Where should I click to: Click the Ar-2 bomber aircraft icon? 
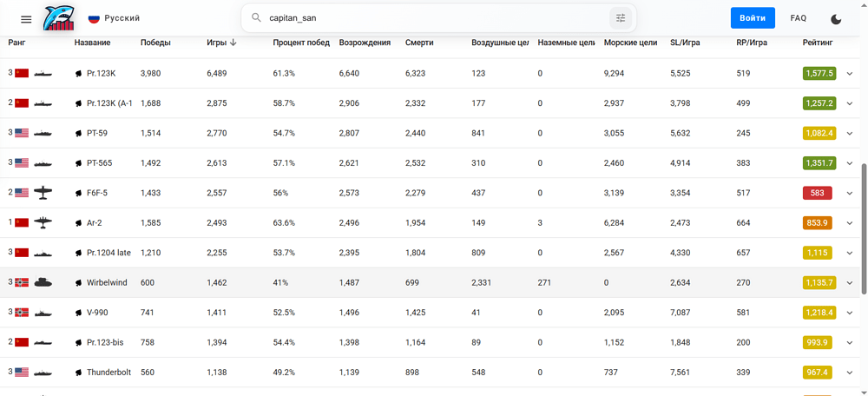43,223
